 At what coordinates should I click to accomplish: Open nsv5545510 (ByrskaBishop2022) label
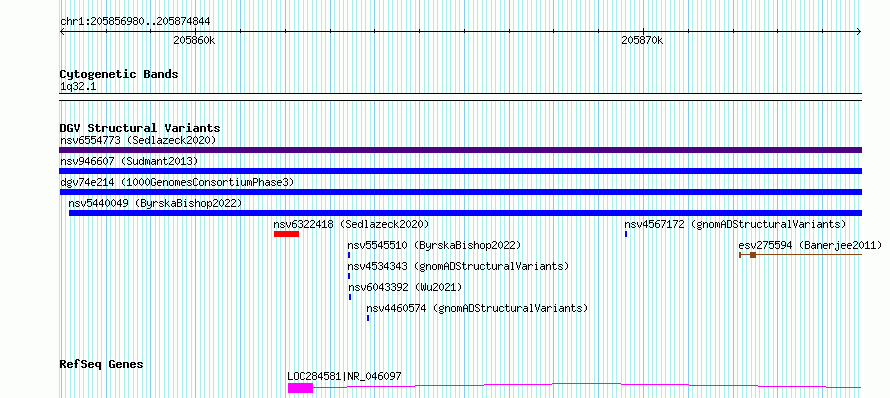tap(434, 245)
